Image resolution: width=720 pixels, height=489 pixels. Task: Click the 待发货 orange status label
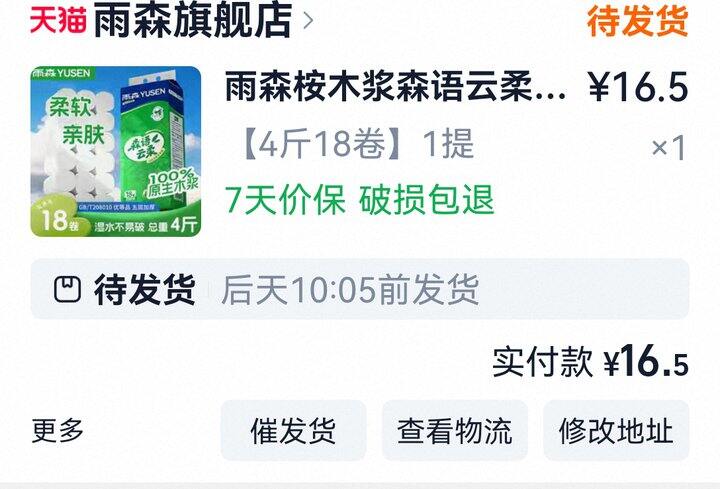(x=637, y=20)
